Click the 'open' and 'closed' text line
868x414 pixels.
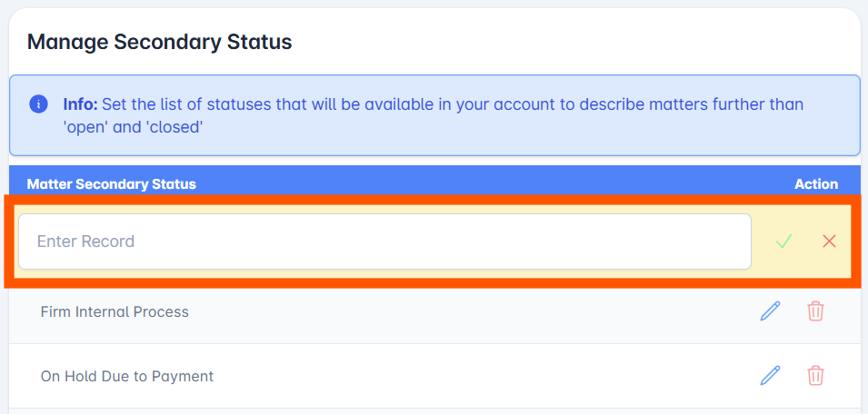[x=134, y=127]
